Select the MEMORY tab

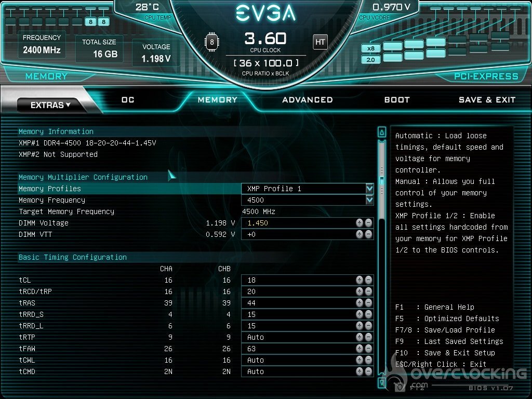(218, 100)
